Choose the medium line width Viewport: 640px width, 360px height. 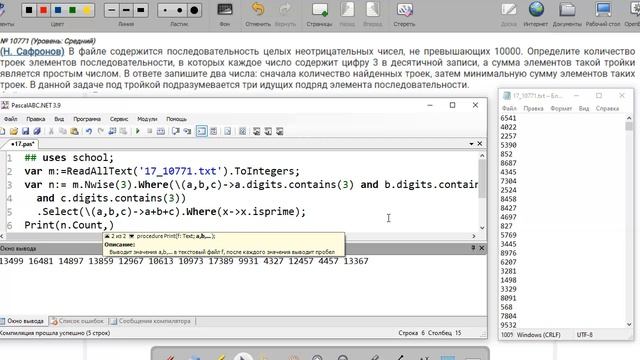(x=126, y=10)
